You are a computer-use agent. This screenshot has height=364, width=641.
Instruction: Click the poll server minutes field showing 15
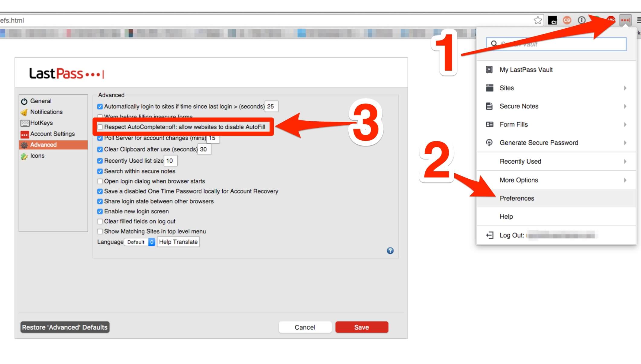pyautogui.click(x=213, y=138)
